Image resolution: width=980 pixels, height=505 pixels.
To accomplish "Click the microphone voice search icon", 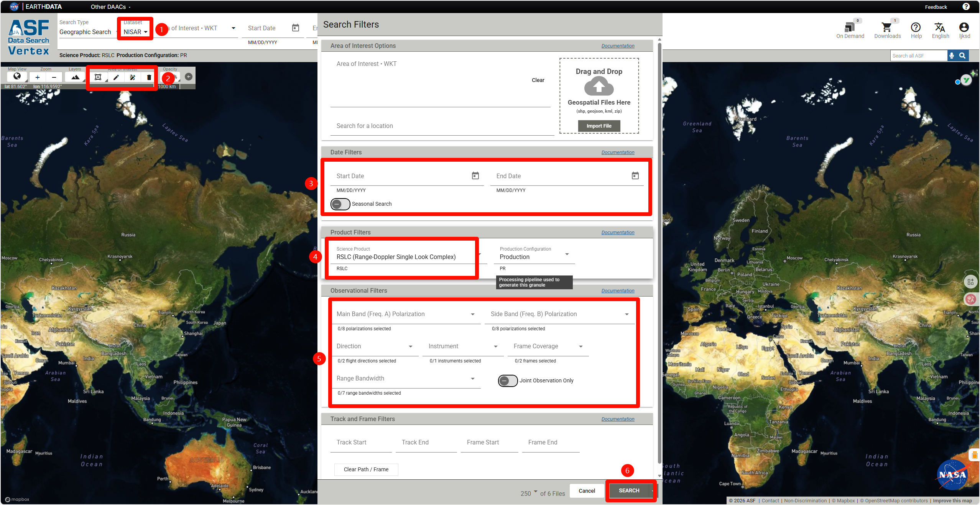I will click(x=952, y=56).
